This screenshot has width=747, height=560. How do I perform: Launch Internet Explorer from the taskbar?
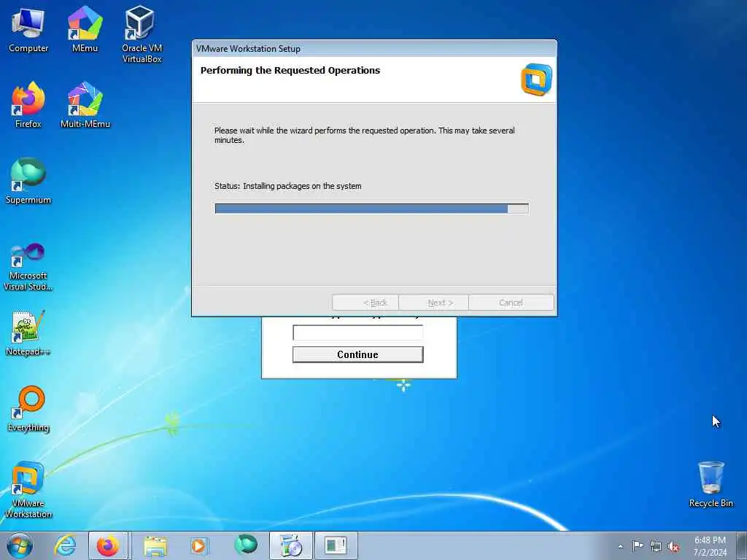coord(65,545)
